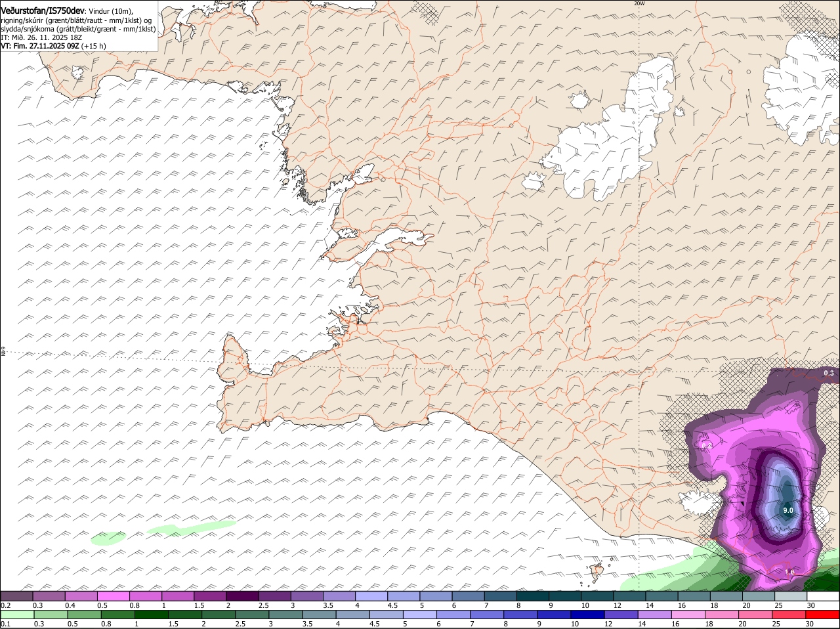Click the hot pink 20 swatch in lower legend
Image resolution: width=840 pixels, height=629 pixels.
coord(756,615)
